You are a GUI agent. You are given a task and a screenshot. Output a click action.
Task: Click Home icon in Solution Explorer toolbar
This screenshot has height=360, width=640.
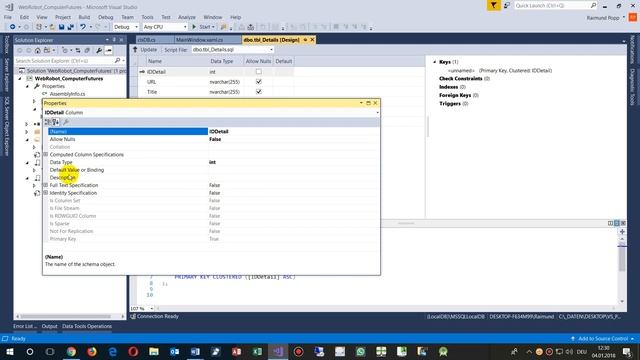click(x=38, y=50)
